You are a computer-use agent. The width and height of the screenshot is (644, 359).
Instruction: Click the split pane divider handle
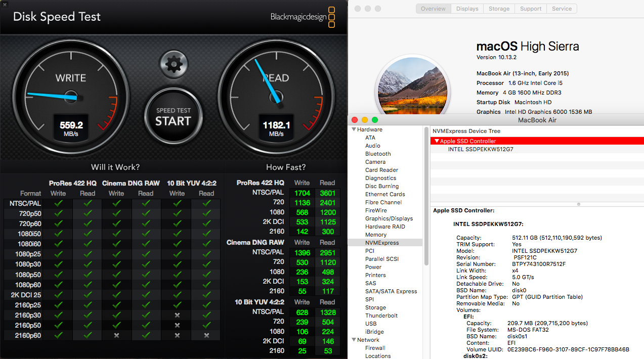[579, 204]
